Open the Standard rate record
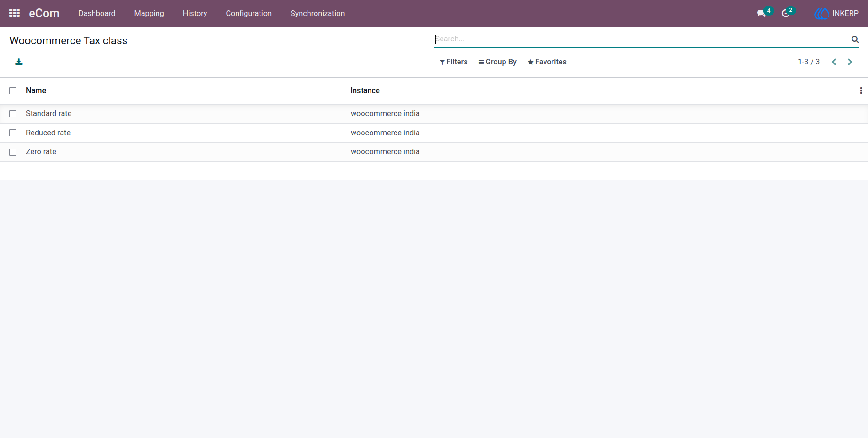Screen dimensions: 868x438 pyautogui.click(x=49, y=114)
